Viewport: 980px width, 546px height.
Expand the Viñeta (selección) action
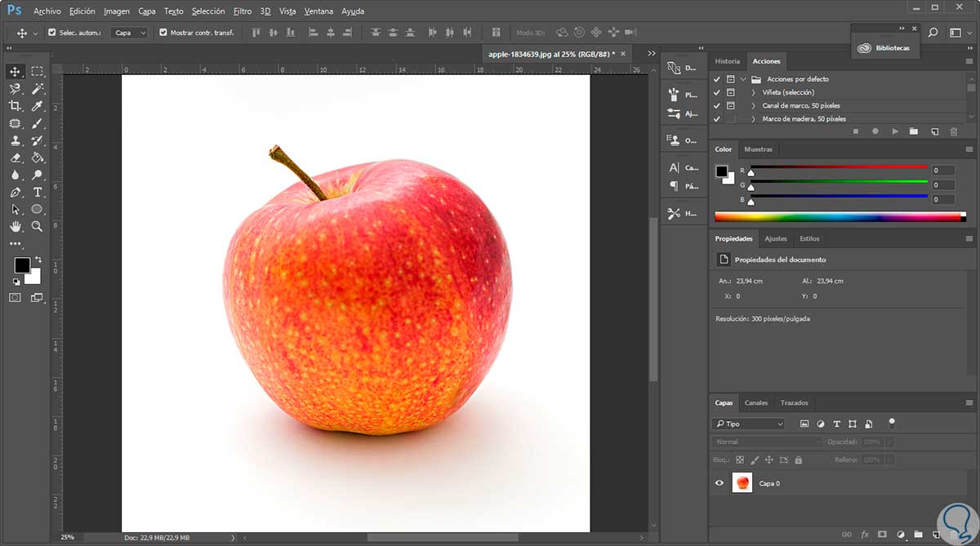coord(753,92)
